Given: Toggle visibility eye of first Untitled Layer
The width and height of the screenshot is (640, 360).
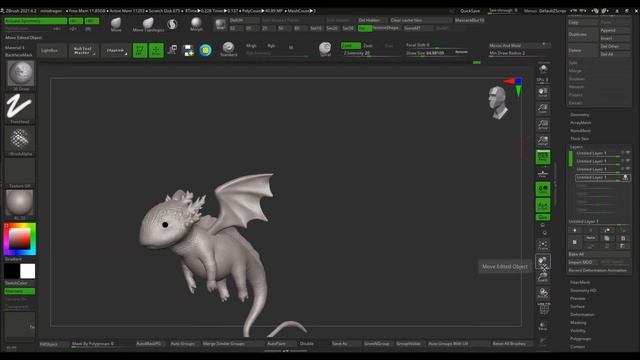Looking at the screenshot, I should coord(628,153).
